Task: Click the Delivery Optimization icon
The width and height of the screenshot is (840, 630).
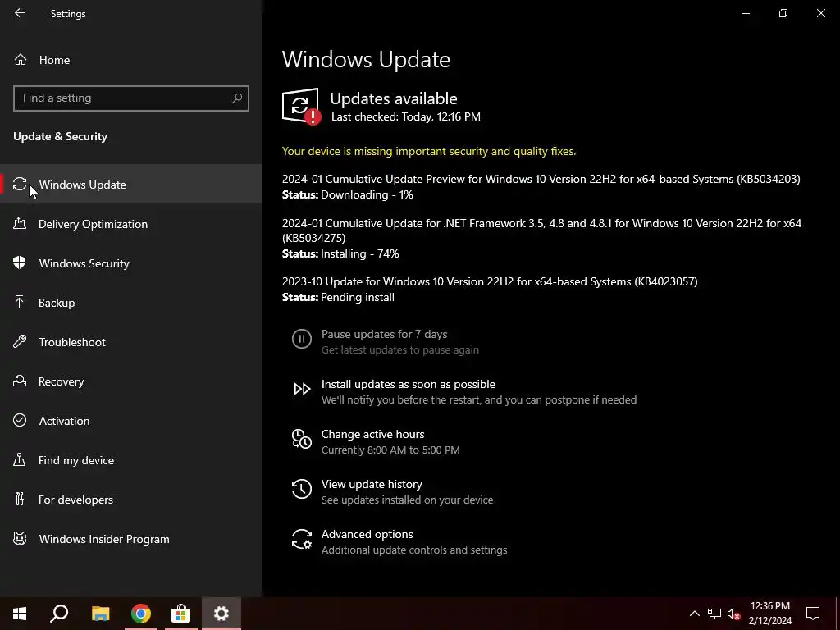Action: (20, 223)
